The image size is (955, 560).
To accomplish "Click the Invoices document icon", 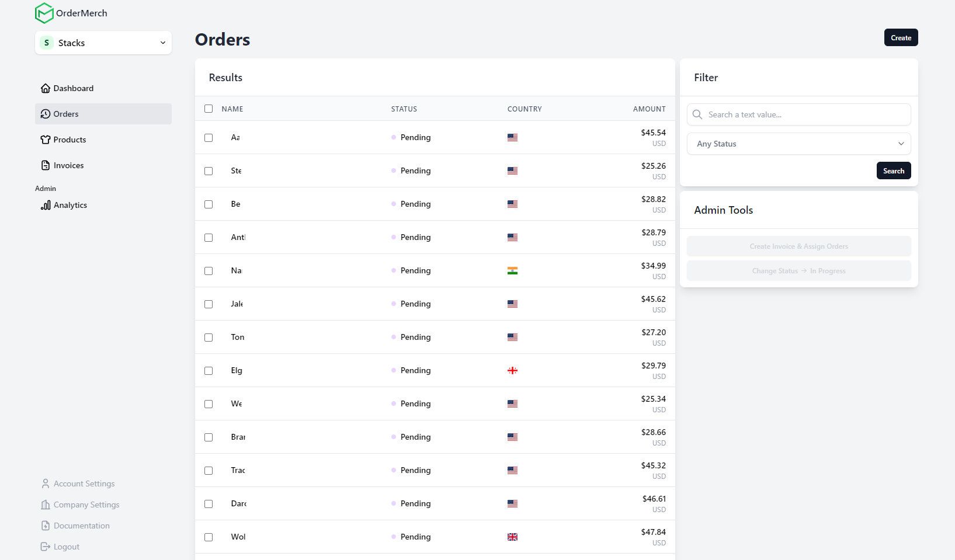I will (46, 165).
